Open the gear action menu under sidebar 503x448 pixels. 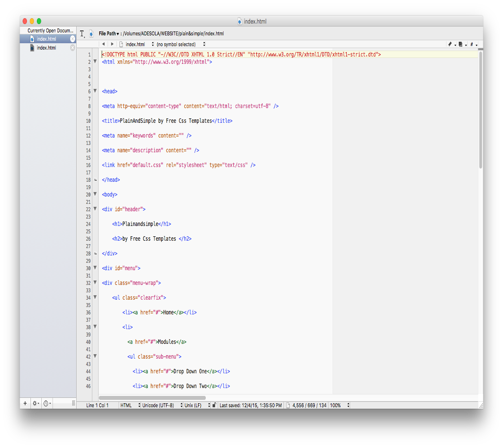click(x=35, y=403)
